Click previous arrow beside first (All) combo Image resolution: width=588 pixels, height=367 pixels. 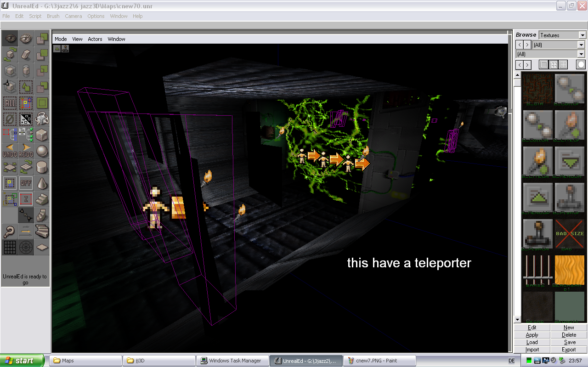point(520,45)
